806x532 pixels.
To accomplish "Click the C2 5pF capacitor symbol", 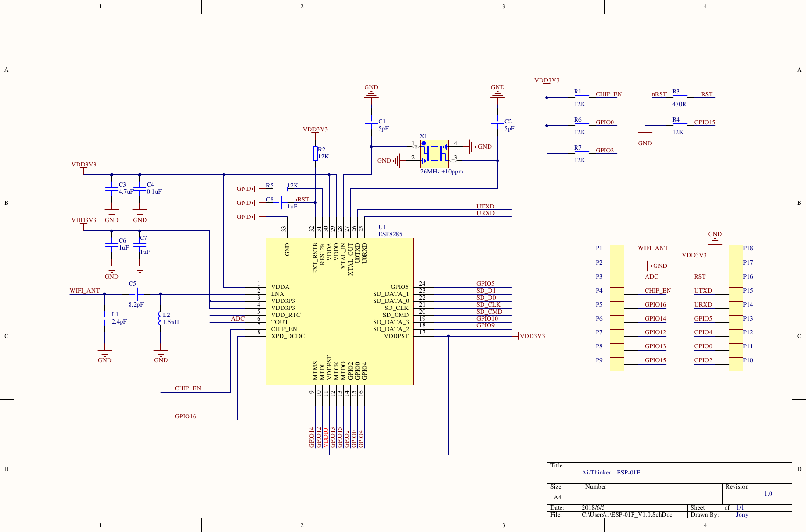I will coord(497,122).
